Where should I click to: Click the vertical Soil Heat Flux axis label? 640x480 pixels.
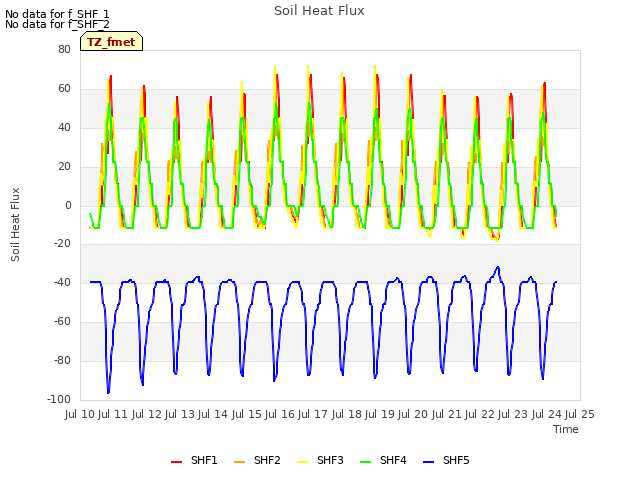tap(15, 224)
